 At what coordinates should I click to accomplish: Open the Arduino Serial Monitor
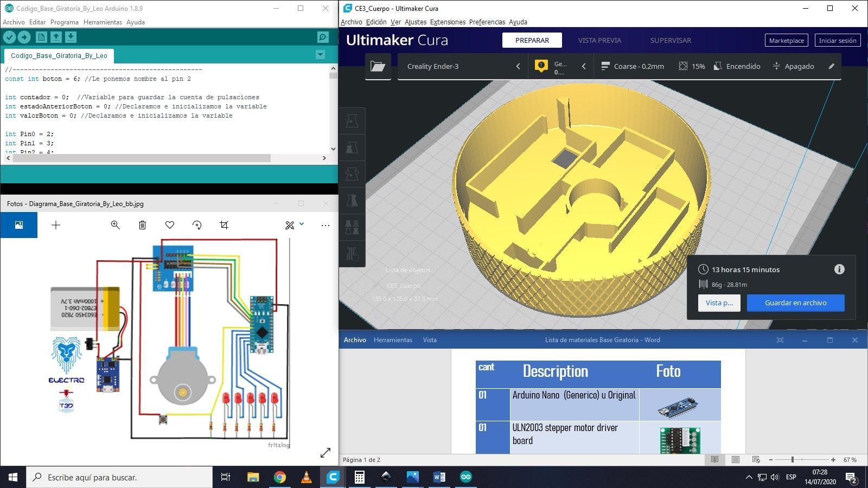tap(323, 37)
